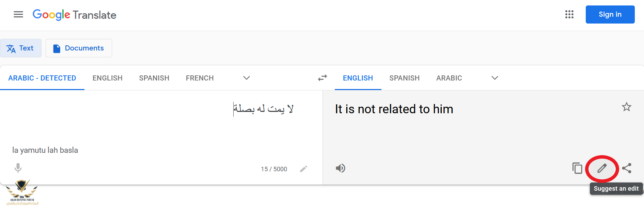Open the handwriting input pencil tool
644x206 pixels.
pyautogui.click(x=303, y=169)
